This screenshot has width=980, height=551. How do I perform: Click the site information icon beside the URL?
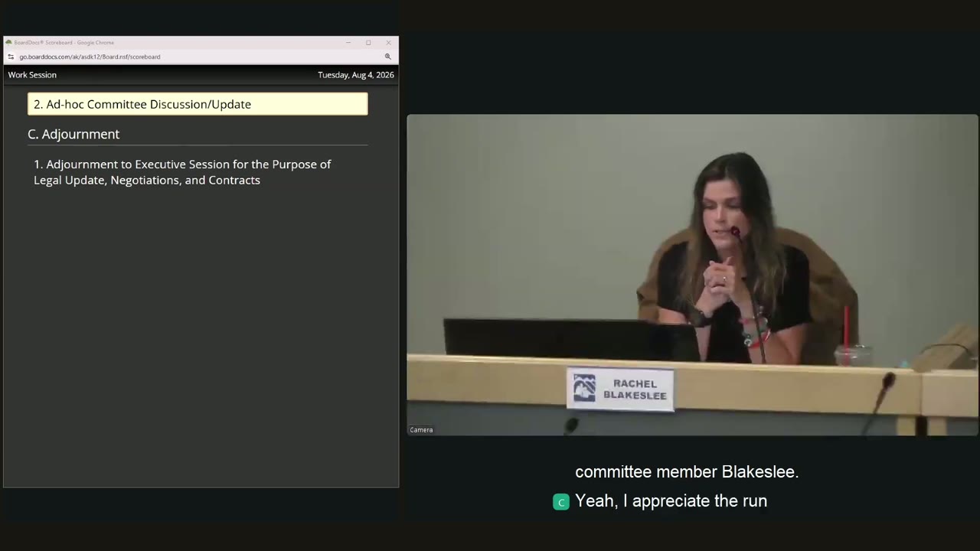(11, 57)
